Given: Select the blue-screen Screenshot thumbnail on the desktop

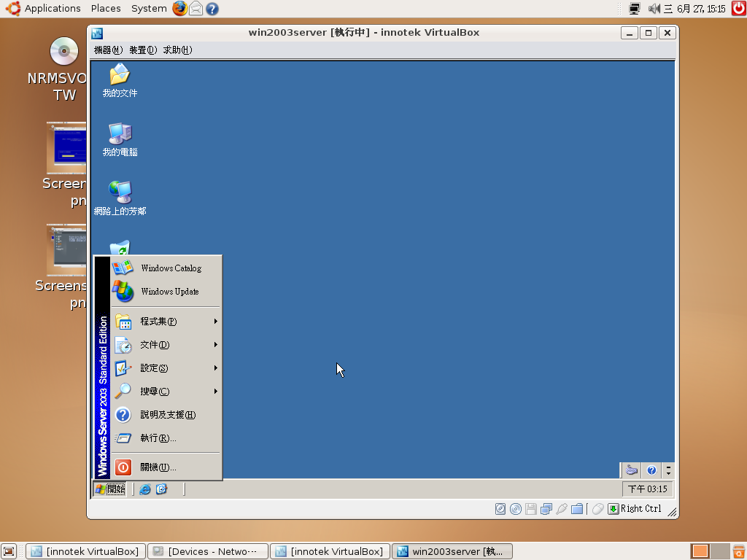Looking at the screenshot, I should 66,148.
